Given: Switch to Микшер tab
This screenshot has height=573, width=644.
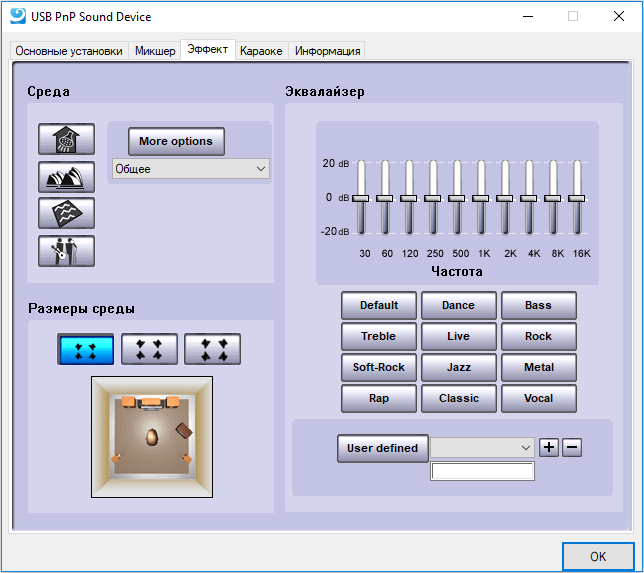Looking at the screenshot, I should pyautogui.click(x=155, y=51).
